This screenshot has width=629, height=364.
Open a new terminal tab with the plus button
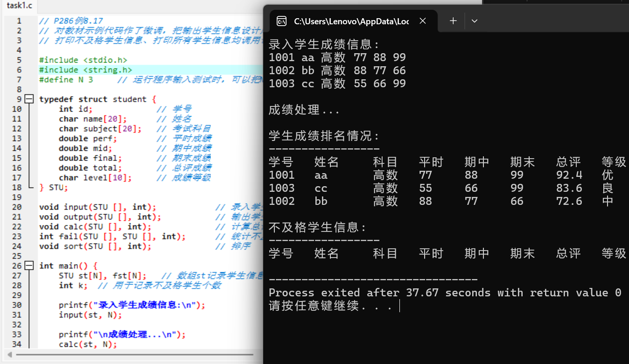point(452,21)
